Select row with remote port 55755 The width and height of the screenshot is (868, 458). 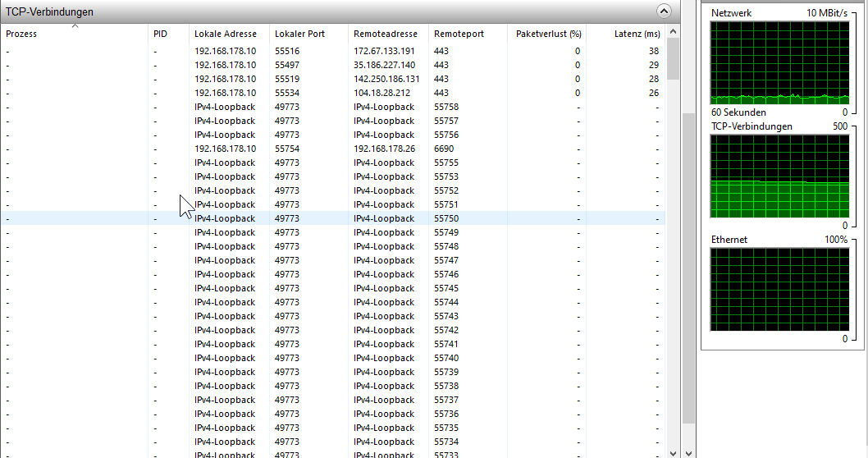[333, 163]
